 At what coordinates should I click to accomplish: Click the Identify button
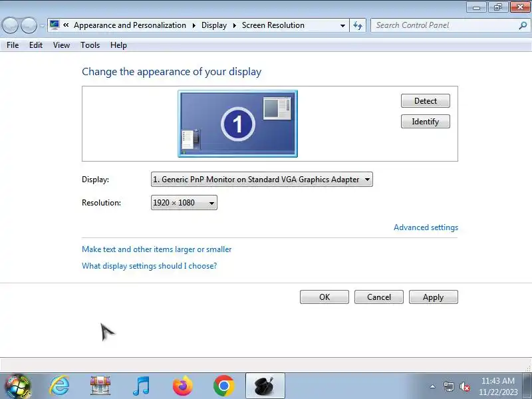click(426, 122)
